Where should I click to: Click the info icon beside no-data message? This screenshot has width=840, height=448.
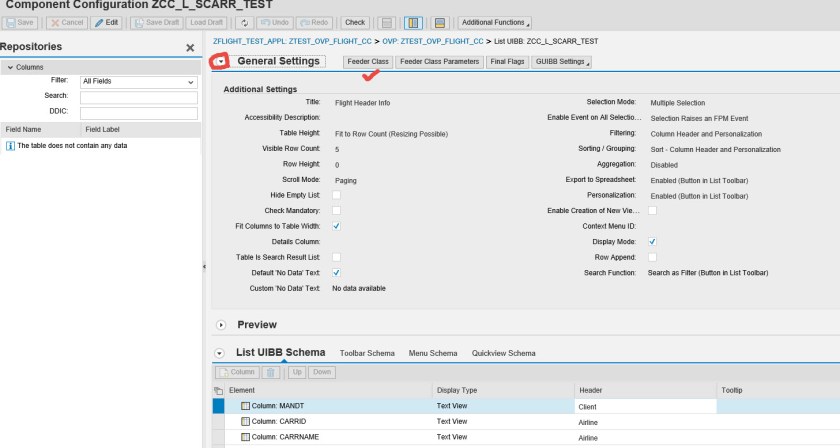pos(10,146)
